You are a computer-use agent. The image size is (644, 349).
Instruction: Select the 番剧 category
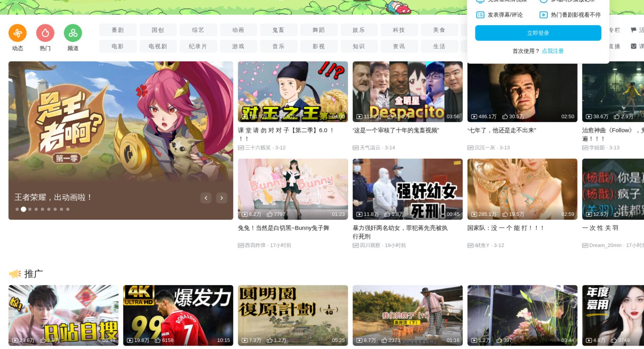118,30
